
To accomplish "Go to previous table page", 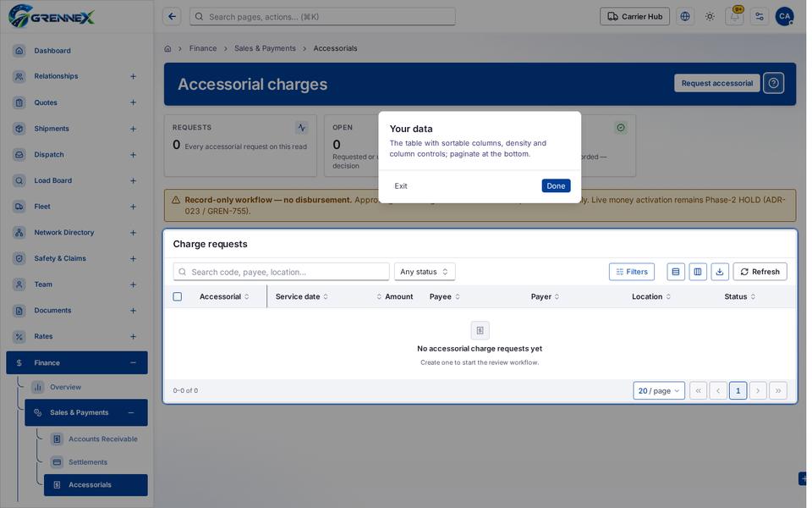I will tap(718, 391).
